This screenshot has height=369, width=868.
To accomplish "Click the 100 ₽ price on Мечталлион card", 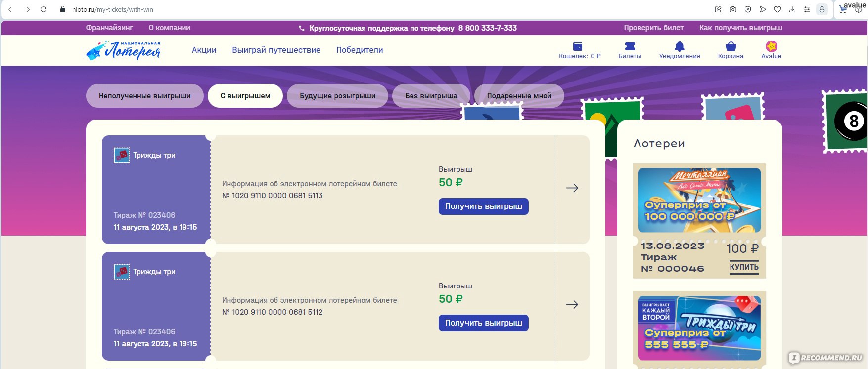I will [x=742, y=248].
